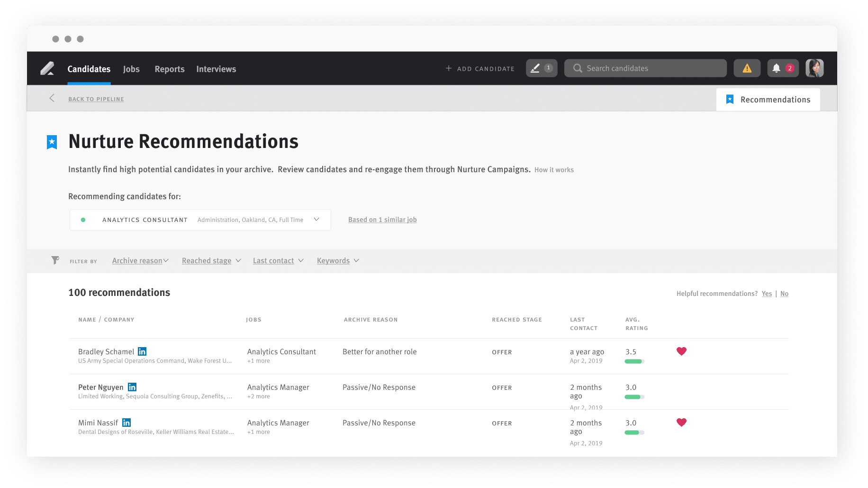Select the Recommendations tab
This screenshot has width=868, height=488.
pos(768,100)
